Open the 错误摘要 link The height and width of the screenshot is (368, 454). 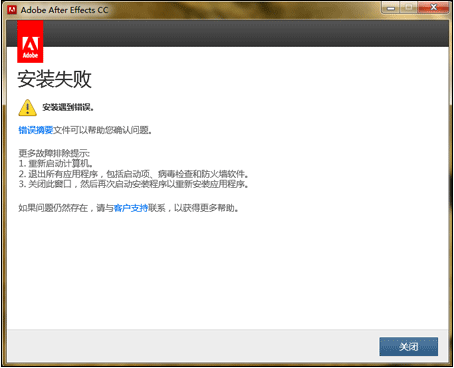click(x=36, y=130)
